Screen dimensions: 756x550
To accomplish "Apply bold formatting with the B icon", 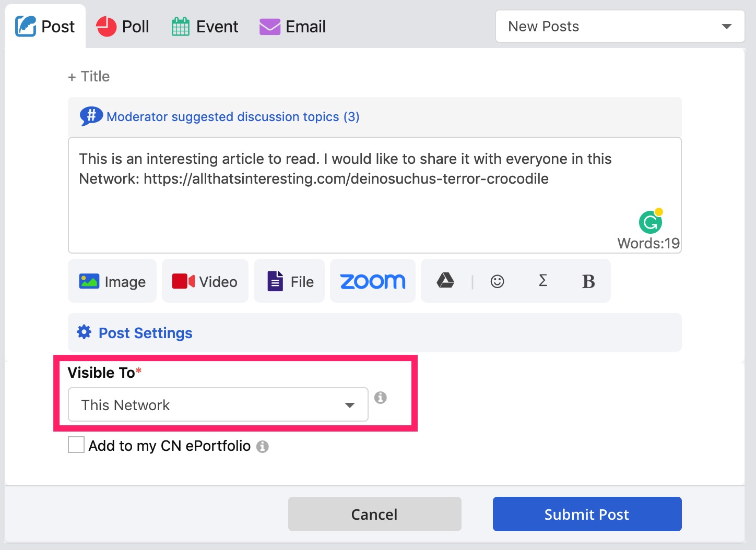I will pos(588,281).
